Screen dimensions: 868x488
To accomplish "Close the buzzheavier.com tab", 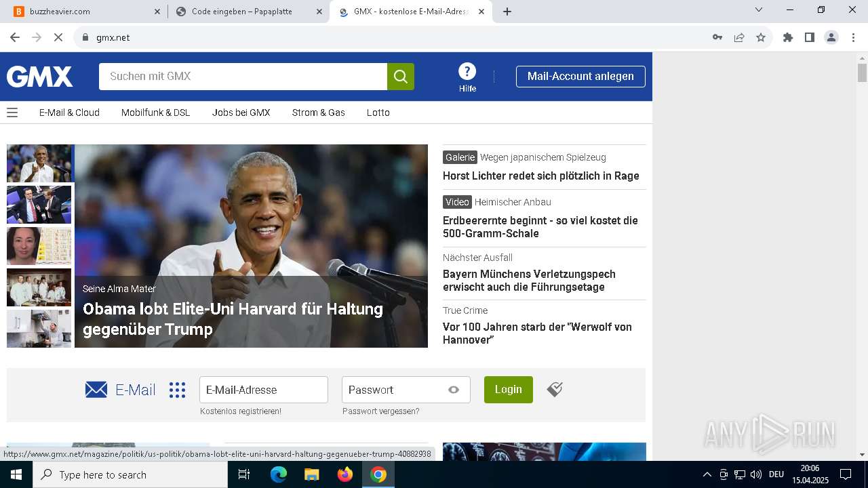I will (157, 12).
